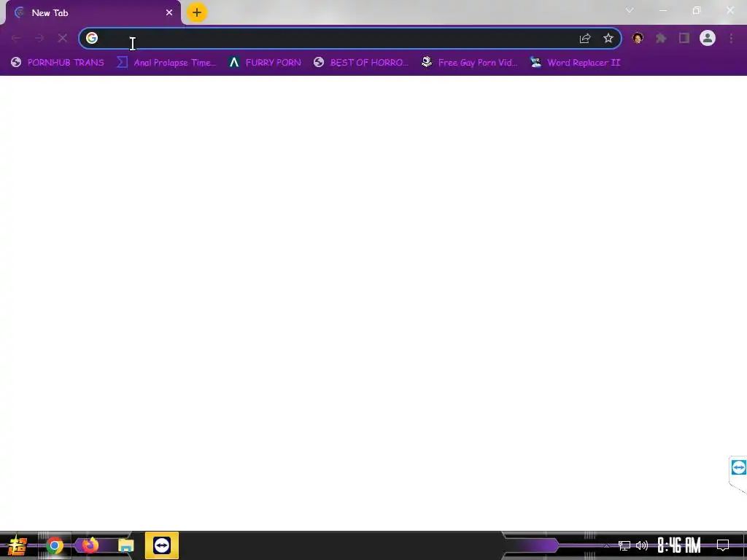Image resolution: width=747 pixels, height=560 pixels.
Task: Open the notification center icon
Action: (x=723, y=545)
